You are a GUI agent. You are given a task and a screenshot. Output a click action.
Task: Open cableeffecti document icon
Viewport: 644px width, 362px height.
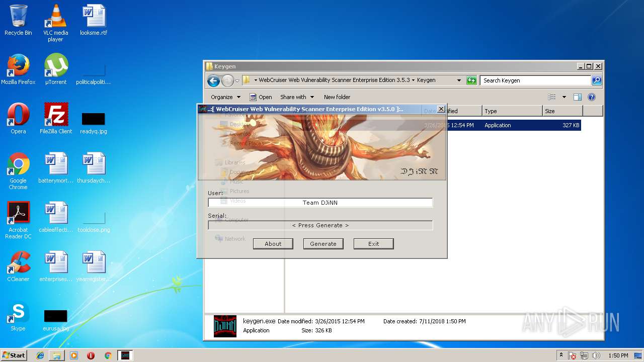(56, 217)
